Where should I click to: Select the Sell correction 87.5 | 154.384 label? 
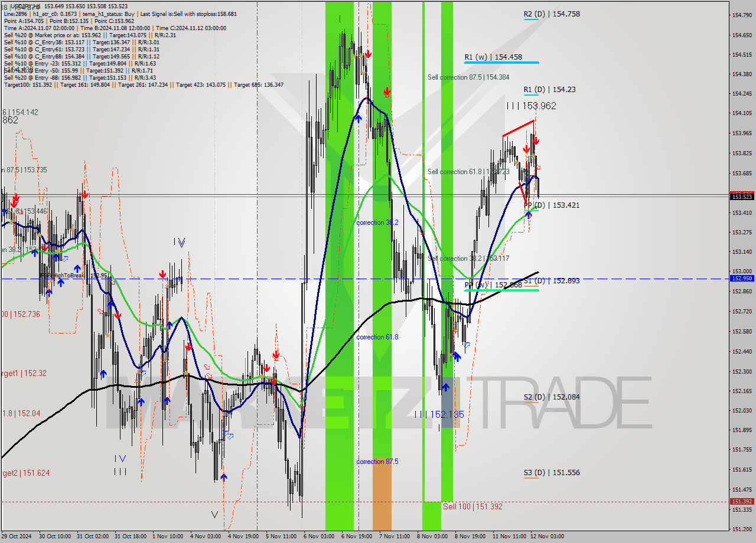[468, 77]
